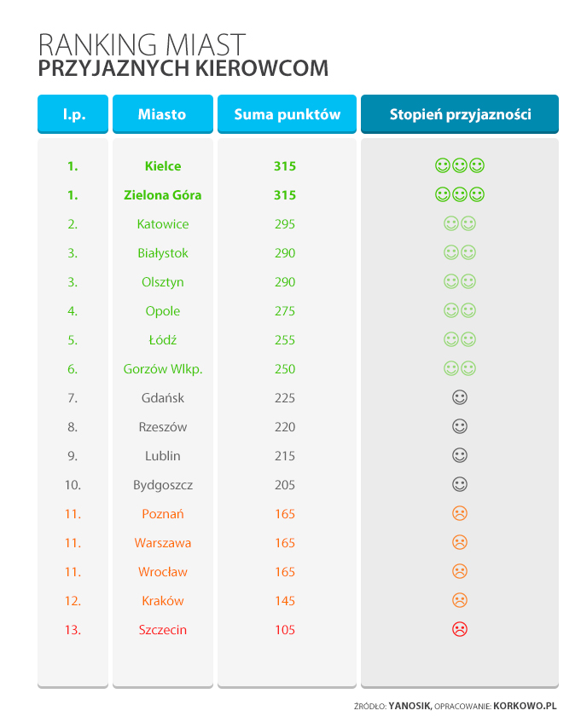575x728 pixels.
Task: Click the orange sad face for Warszawa
Action: click(459, 542)
